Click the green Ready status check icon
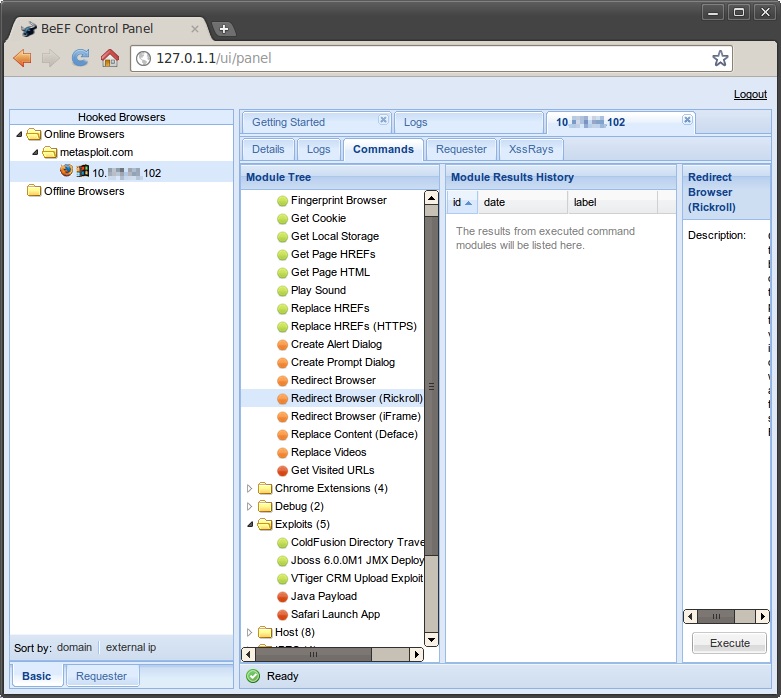 click(253, 676)
